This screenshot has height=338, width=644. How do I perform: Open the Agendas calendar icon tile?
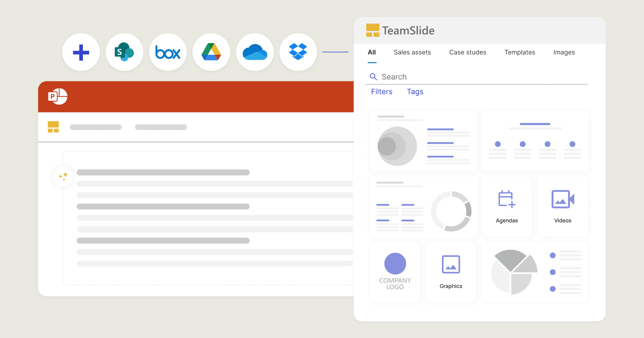point(507,207)
